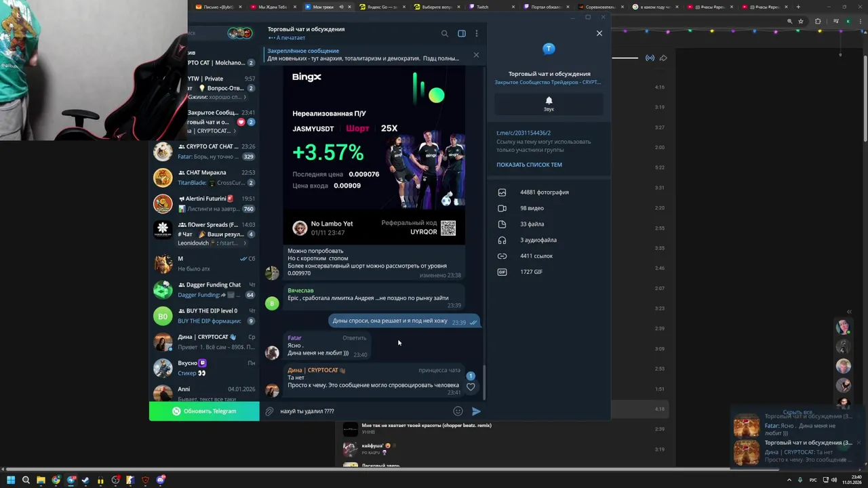This screenshot has height=488, width=868.
Task: Mute the "Мои треки" tab audio icon
Action: [x=341, y=7]
